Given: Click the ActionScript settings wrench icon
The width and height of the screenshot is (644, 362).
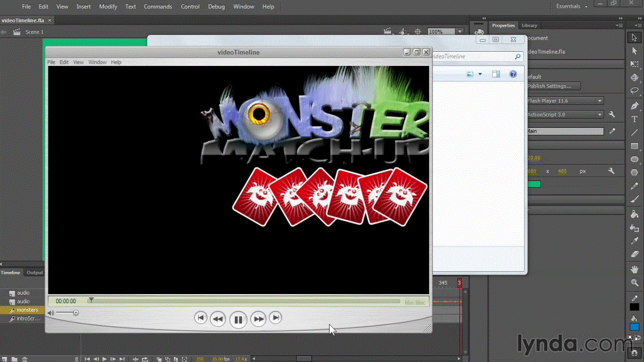Looking at the screenshot, I should 612,115.
